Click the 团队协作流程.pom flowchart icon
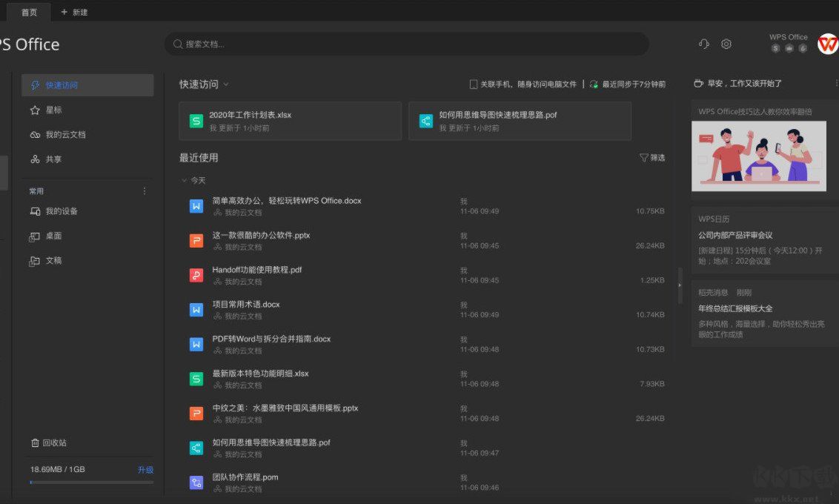The width and height of the screenshot is (839, 504). 196,482
